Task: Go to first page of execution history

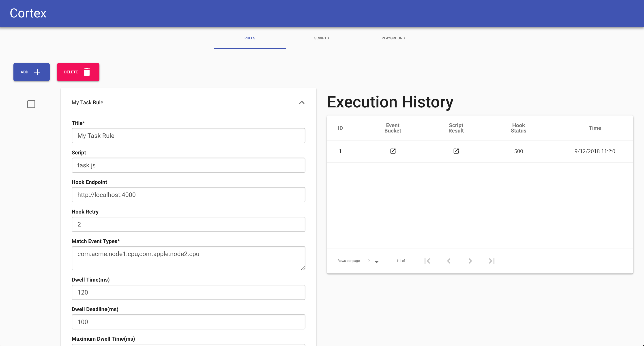Action: pyautogui.click(x=427, y=261)
